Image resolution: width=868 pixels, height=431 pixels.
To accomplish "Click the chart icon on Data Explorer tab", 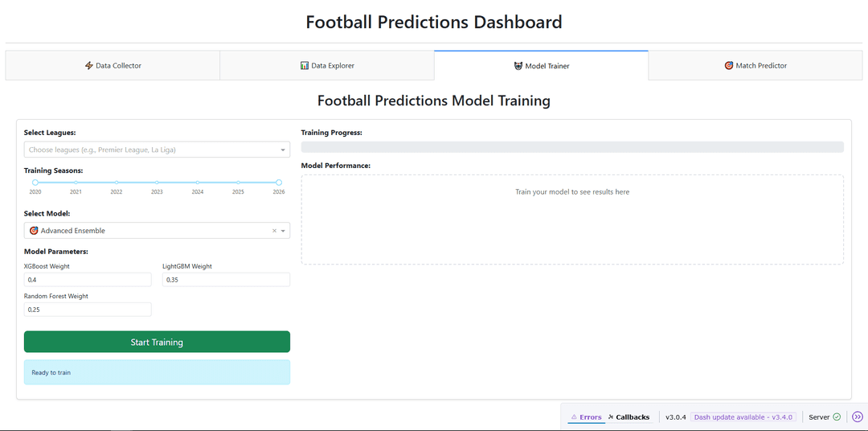I will [x=305, y=66].
